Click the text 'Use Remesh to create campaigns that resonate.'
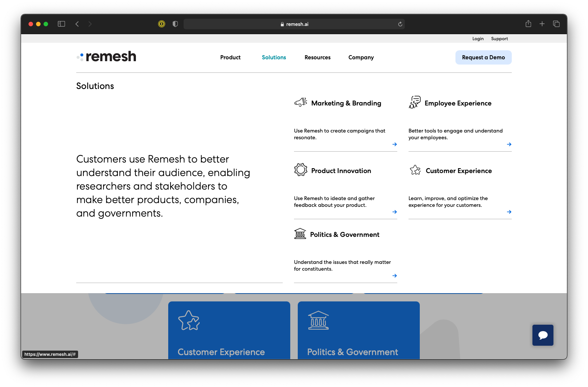Screen dimensions: 588x387 tap(340, 134)
